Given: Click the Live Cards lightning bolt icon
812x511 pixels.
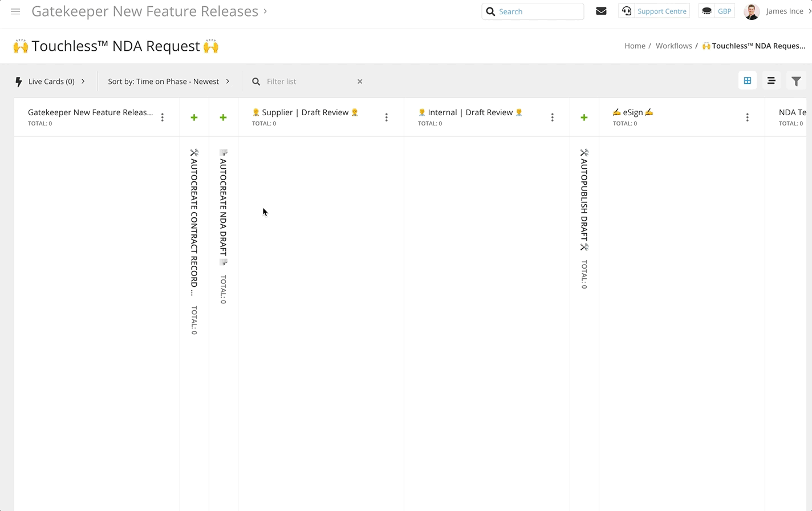Looking at the screenshot, I should click(18, 82).
